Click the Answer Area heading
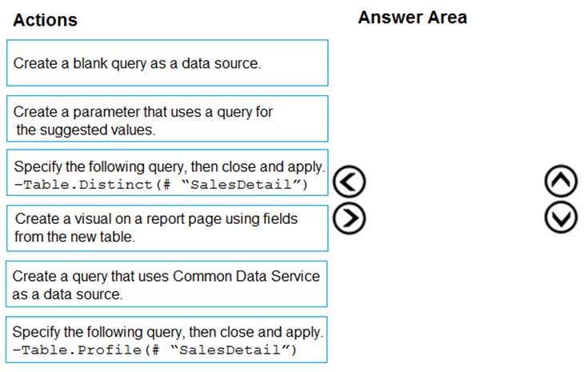Screen dimensions: 588x372 click(412, 17)
